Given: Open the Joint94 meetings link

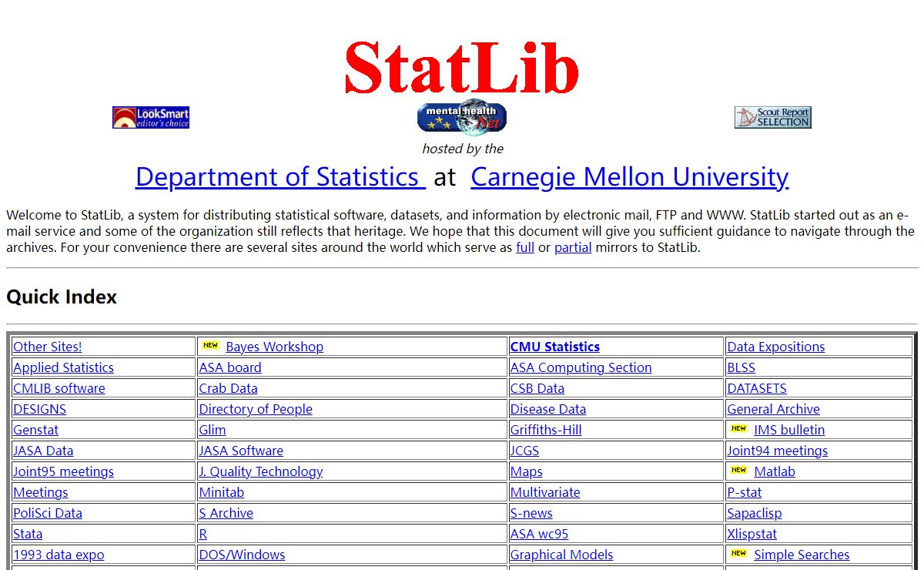Looking at the screenshot, I should (778, 451).
